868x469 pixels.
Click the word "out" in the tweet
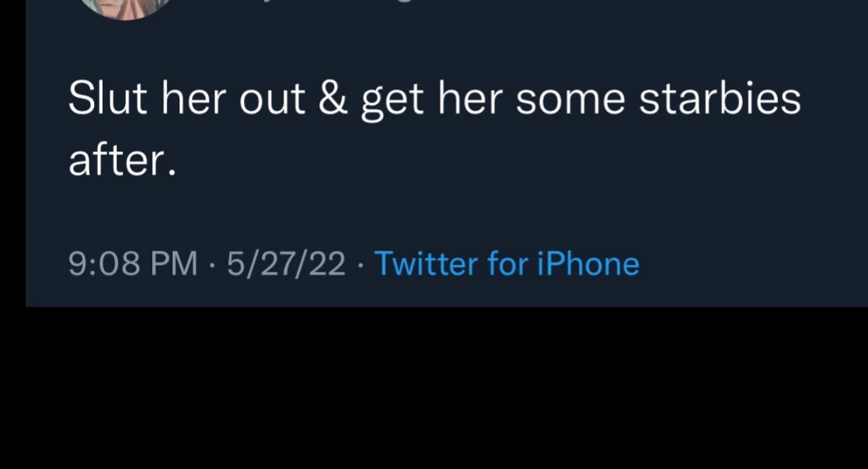pyautogui.click(x=271, y=101)
